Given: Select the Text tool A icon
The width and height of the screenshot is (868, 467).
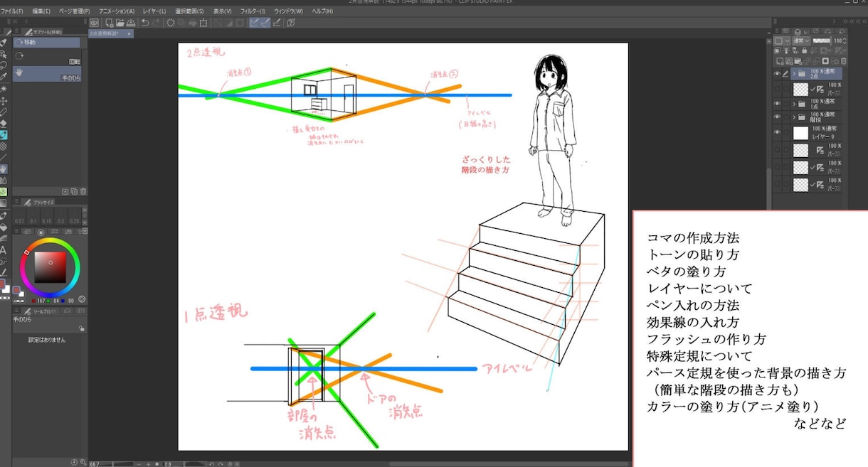Looking at the screenshot, I should pos(3,250).
